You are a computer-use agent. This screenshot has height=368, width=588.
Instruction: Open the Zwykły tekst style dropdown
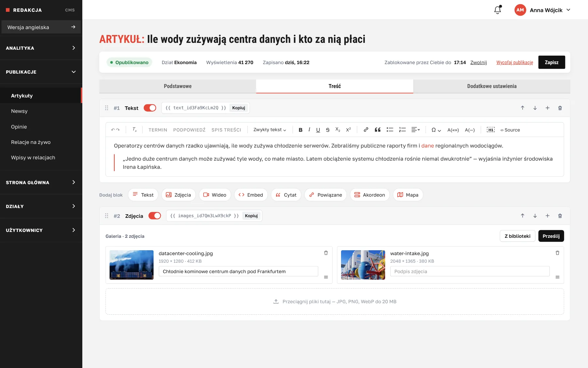click(x=269, y=130)
